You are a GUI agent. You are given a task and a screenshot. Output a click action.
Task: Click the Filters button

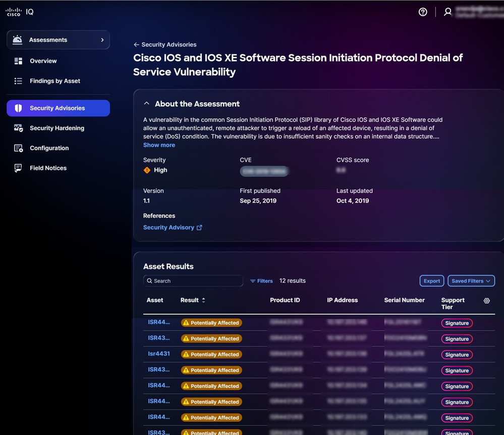(261, 281)
